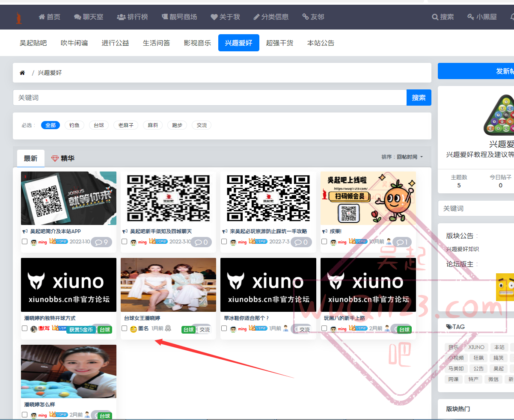Viewport: 514px width, 420px height.
Task: Filter by the 跑步 tag
Action: (x=177, y=125)
